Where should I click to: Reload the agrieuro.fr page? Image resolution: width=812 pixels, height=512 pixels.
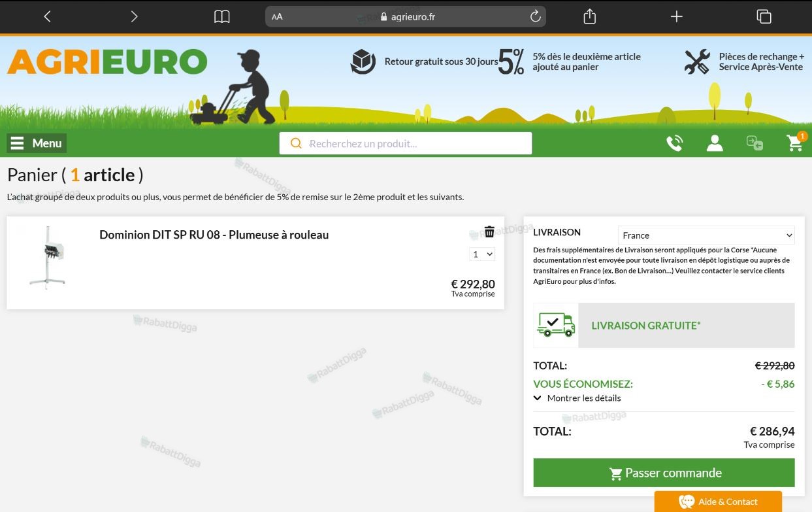pos(536,16)
